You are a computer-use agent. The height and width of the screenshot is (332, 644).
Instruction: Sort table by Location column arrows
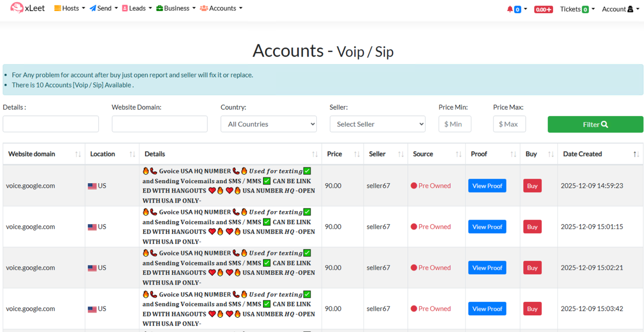click(x=132, y=154)
